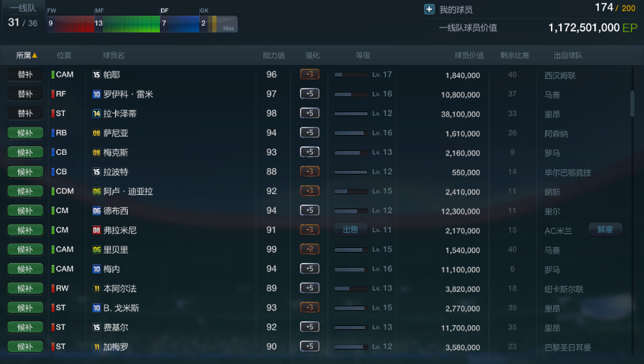Click the 解雇 button for 弗拉米尼
644x364 pixels.
[x=605, y=230]
